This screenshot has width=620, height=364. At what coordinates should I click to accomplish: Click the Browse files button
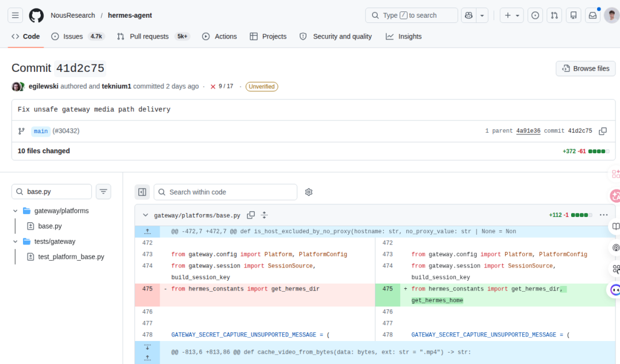(x=586, y=68)
